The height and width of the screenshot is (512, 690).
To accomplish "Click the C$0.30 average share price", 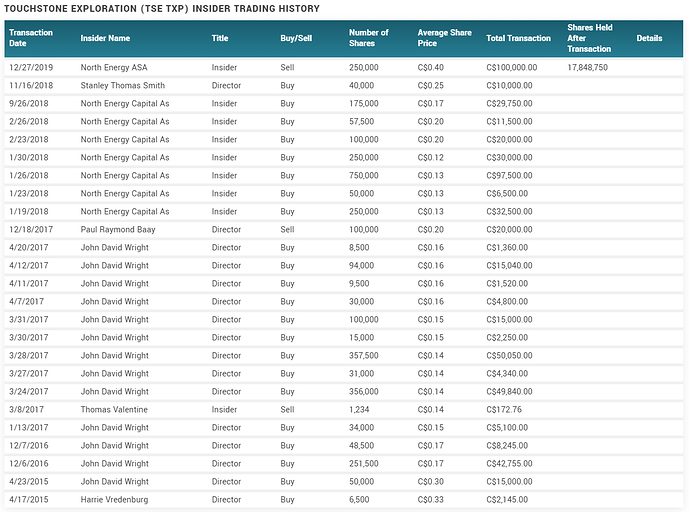I will pos(430,482).
